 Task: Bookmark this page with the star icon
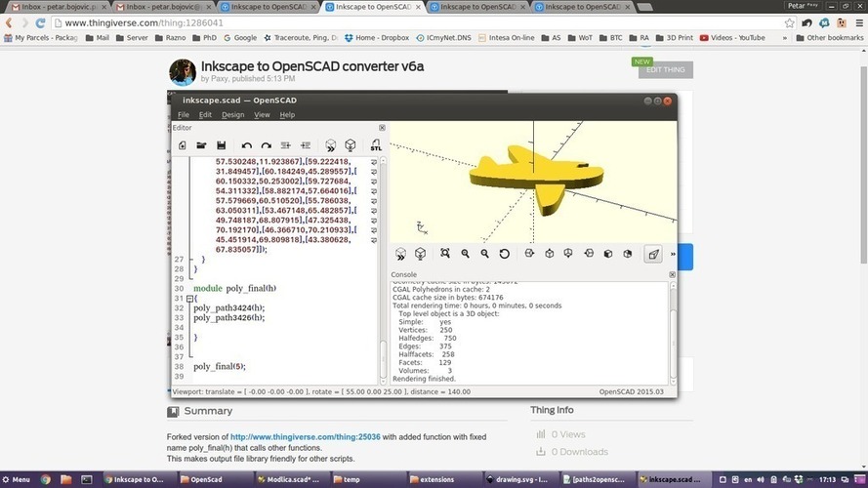[789, 22]
